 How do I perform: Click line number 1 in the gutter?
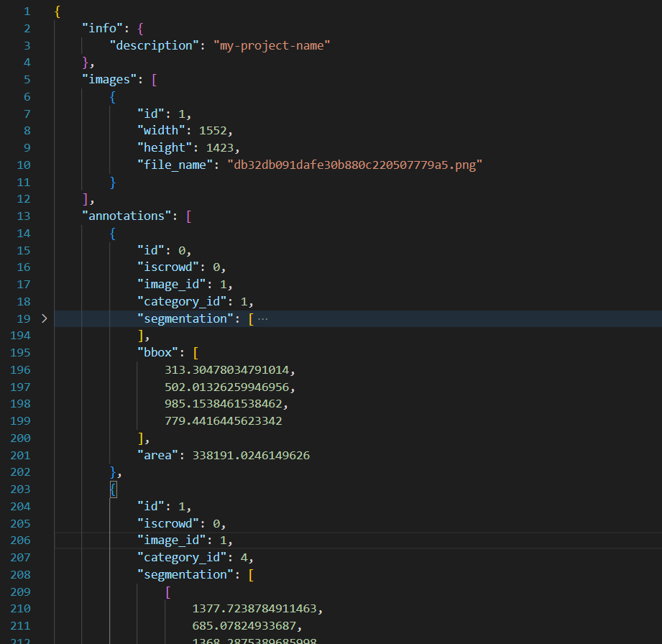click(27, 11)
